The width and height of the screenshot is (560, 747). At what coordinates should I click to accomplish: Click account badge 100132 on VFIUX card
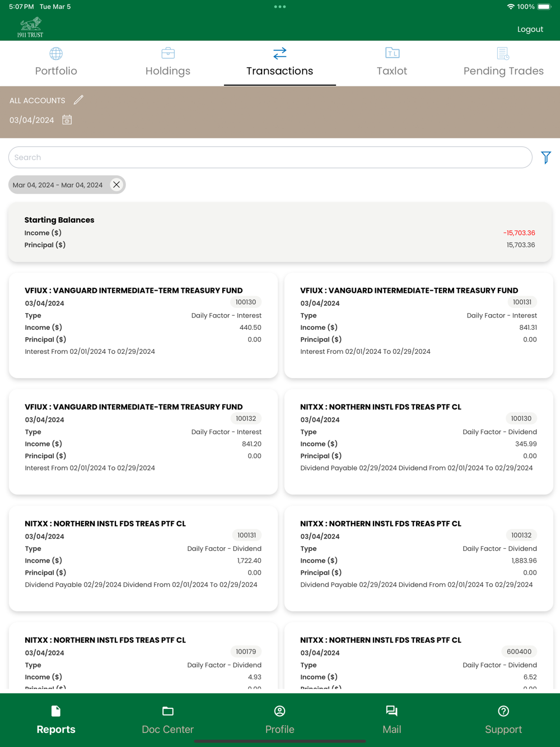coord(246,418)
